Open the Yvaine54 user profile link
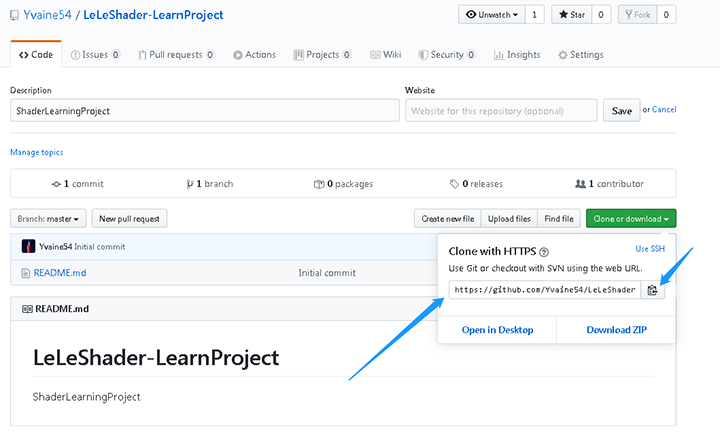The height and width of the screenshot is (446, 720). [x=47, y=15]
